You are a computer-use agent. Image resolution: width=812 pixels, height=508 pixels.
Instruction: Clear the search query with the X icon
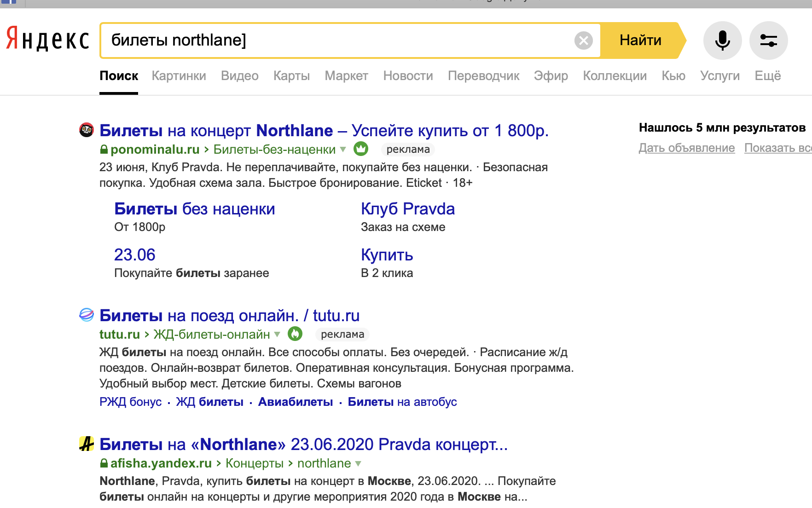pos(584,40)
